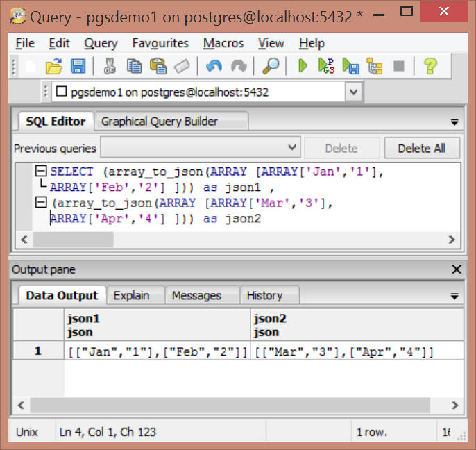
Task: Click the New file toolbar icon
Action: [x=31, y=66]
